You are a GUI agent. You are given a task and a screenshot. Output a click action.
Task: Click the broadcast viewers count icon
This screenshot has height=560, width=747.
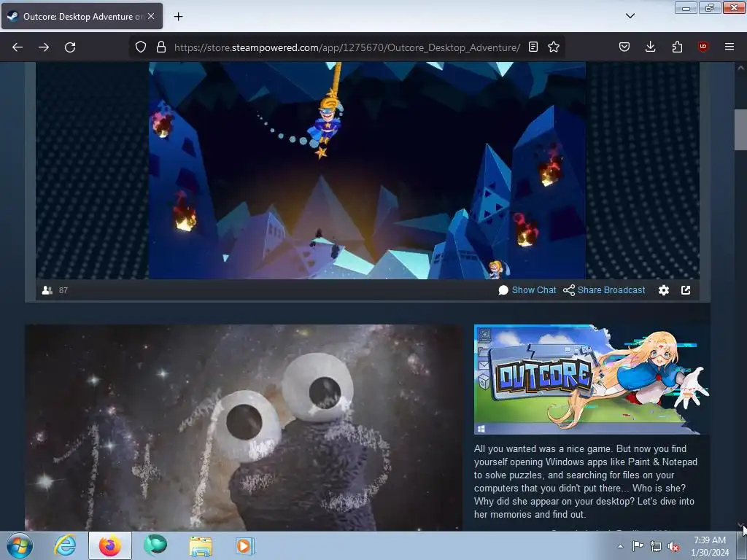coord(47,290)
